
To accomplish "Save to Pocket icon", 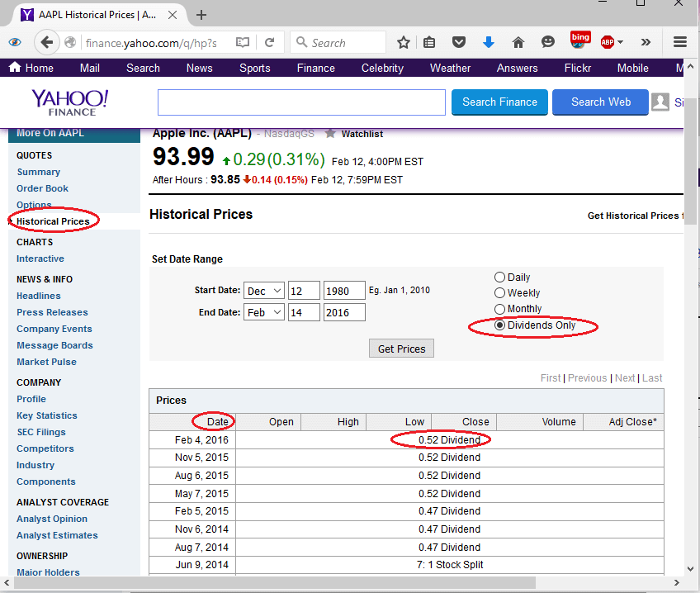I will tap(458, 42).
